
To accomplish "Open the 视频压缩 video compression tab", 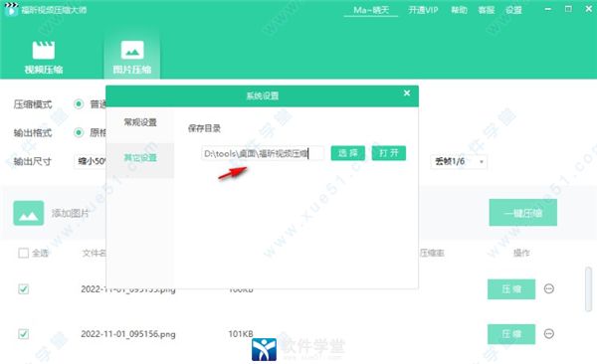I will tap(44, 57).
